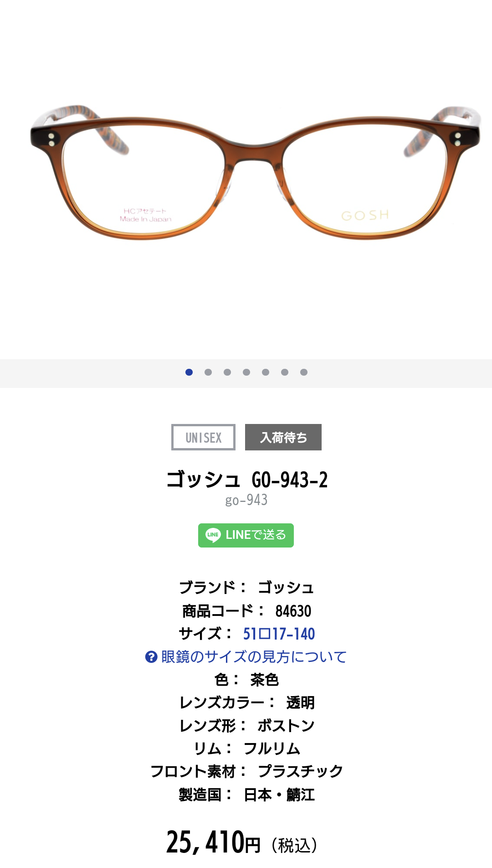Click the product title ゴッシュ GO-943-2
This screenshot has height=868, width=492.
(x=247, y=480)
